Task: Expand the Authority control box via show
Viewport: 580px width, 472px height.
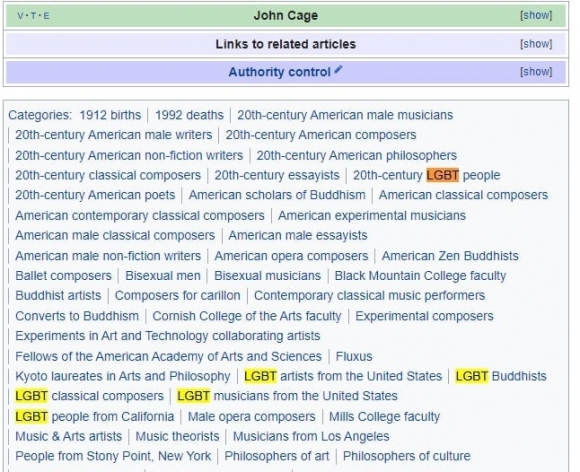Action: (536, 72)
